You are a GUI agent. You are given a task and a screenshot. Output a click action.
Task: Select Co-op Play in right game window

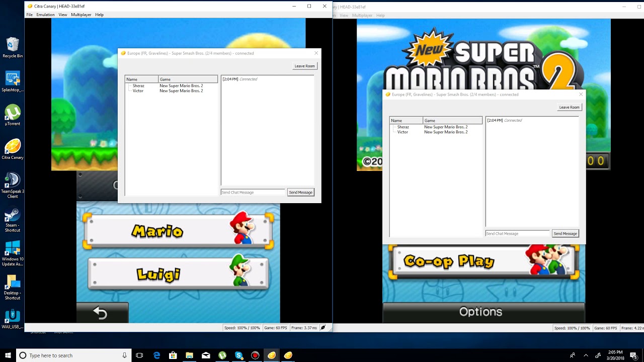(x=484, y=261)
